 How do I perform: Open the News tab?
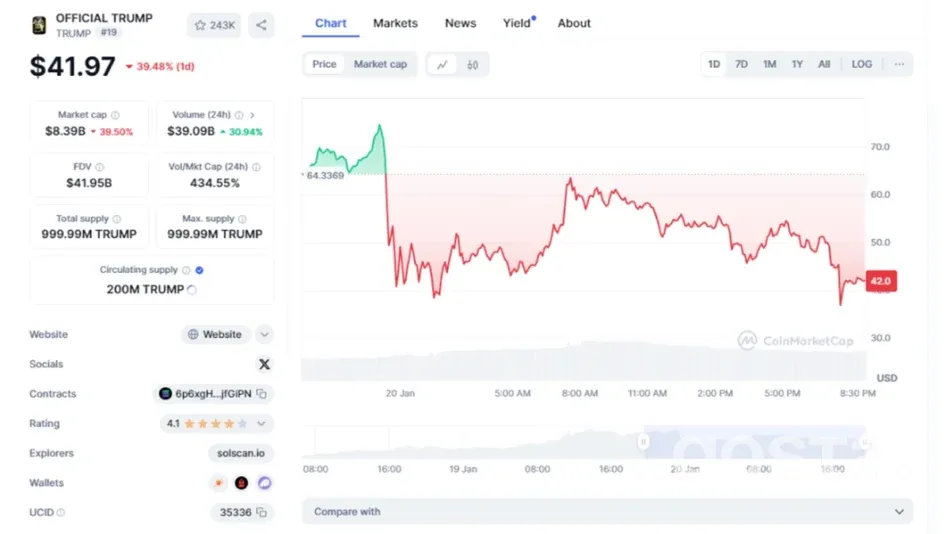point(460,23)
